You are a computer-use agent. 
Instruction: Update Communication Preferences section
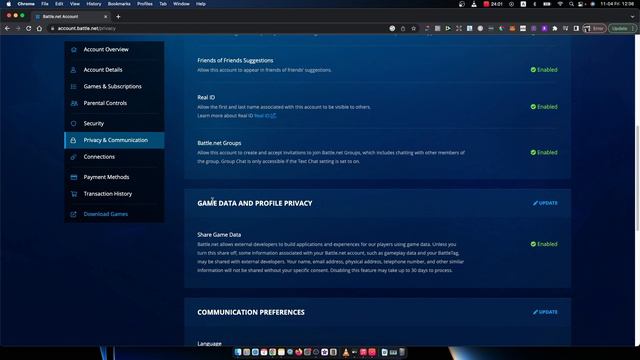click(545, 312)
